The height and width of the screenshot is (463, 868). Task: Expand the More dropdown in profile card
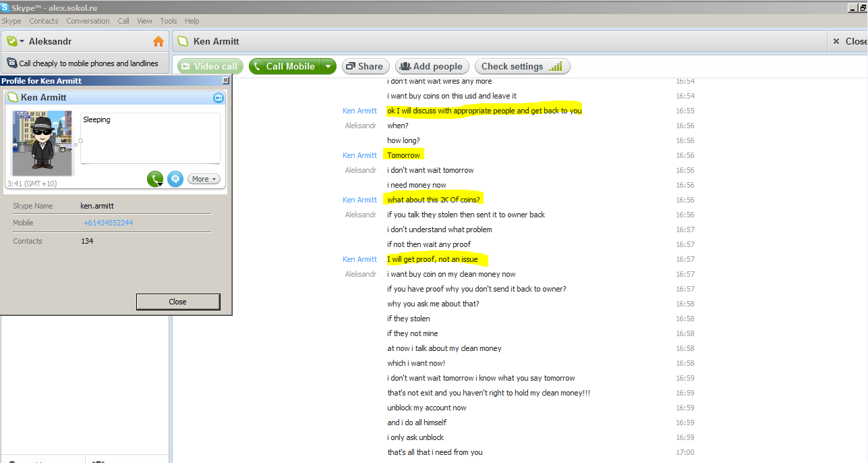point(204,179)
